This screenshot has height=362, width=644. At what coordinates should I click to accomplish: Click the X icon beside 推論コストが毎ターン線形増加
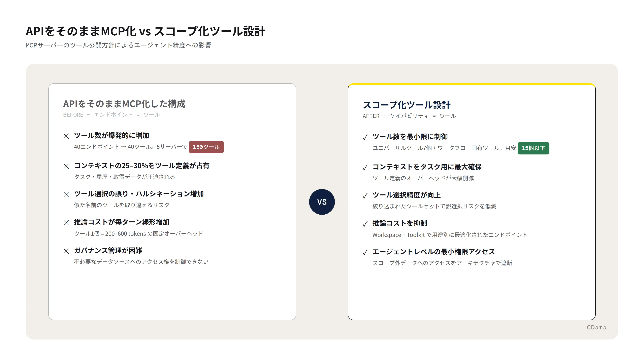pos(66,223)
